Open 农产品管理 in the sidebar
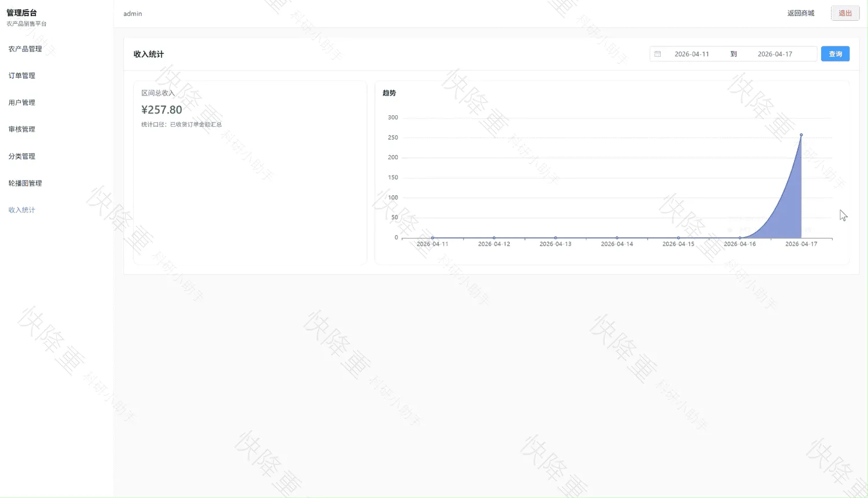Image resolution: width=868 pixels, height=498 pixels. point(25,49)
